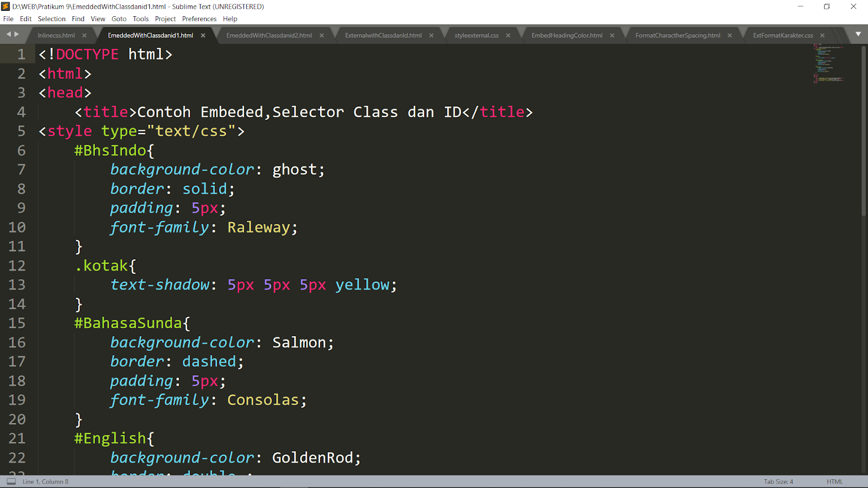Click the 'dashed' border value
This screenshot has height=488, width=868.
[x=209, y=362]
